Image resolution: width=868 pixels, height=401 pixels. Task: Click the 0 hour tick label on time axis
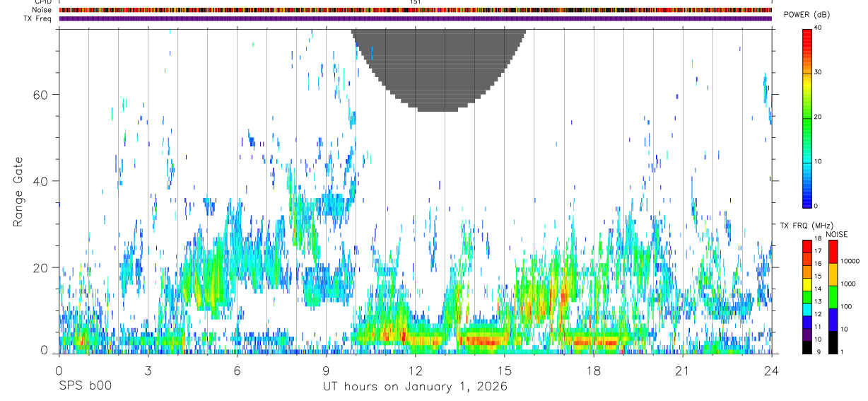[x=59, y=370]
